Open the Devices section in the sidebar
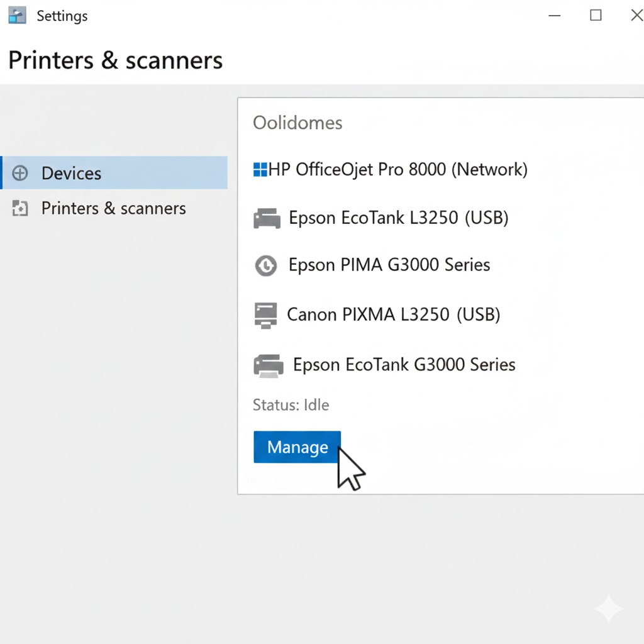The height and width of the screenshot is (644, 644). [x=71, y=174]
